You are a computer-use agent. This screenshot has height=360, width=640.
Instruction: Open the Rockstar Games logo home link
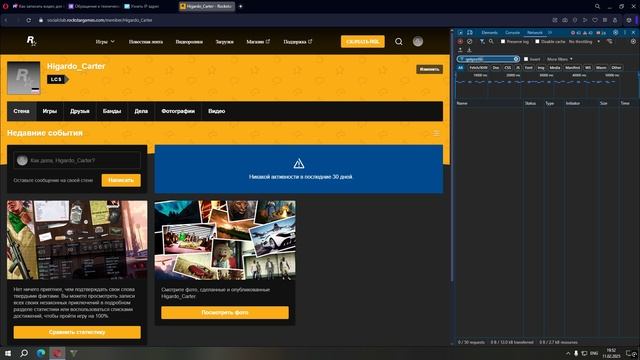pos(31,41)
